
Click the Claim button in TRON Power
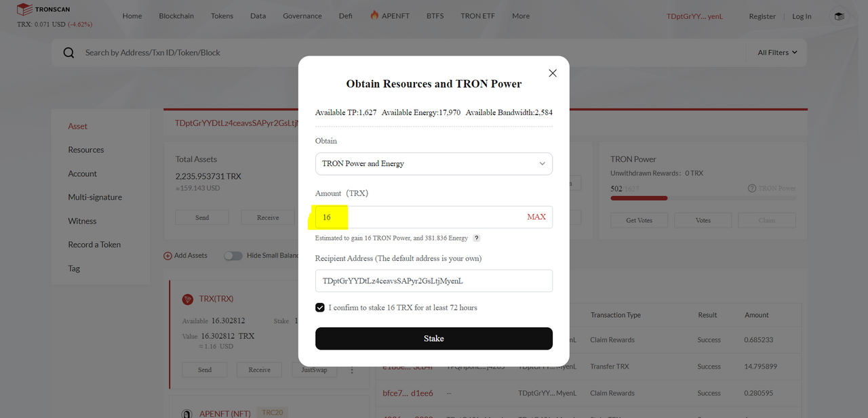(766, 220)
